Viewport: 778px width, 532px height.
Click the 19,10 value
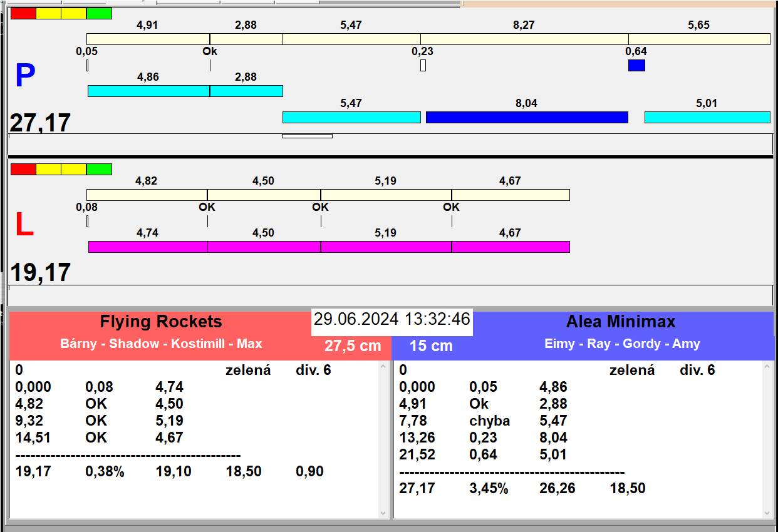click(x=174, y=471)
